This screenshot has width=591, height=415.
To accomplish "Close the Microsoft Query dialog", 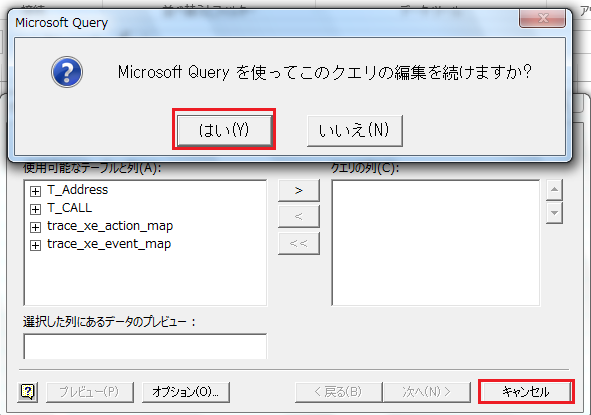I will pos(542,18).
